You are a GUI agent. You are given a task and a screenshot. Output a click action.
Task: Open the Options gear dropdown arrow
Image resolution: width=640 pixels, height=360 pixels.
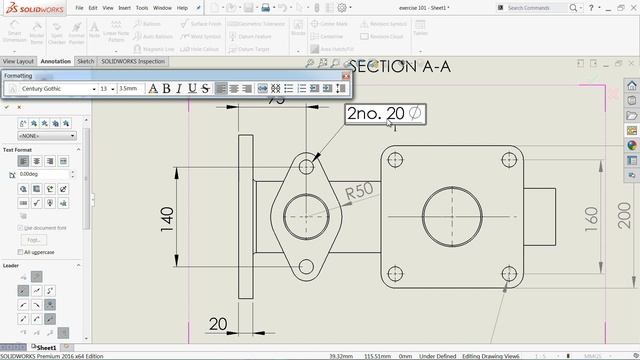coord(350,8)
